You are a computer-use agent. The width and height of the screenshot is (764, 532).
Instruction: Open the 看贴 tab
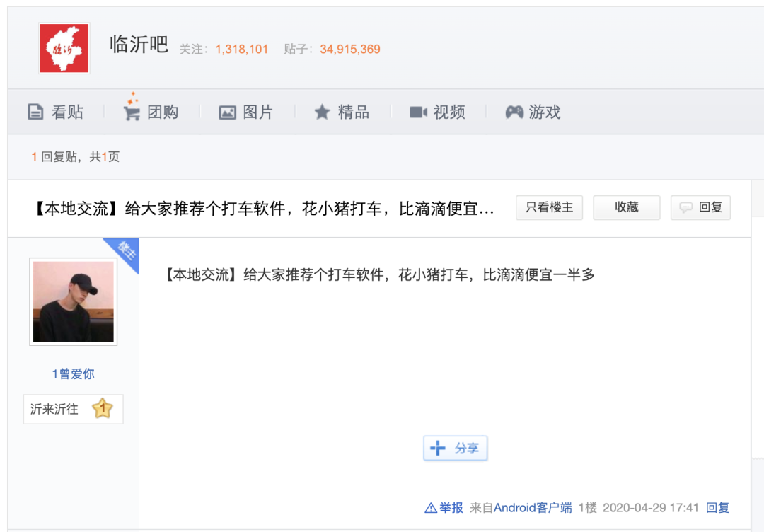[x=56, y=112]
